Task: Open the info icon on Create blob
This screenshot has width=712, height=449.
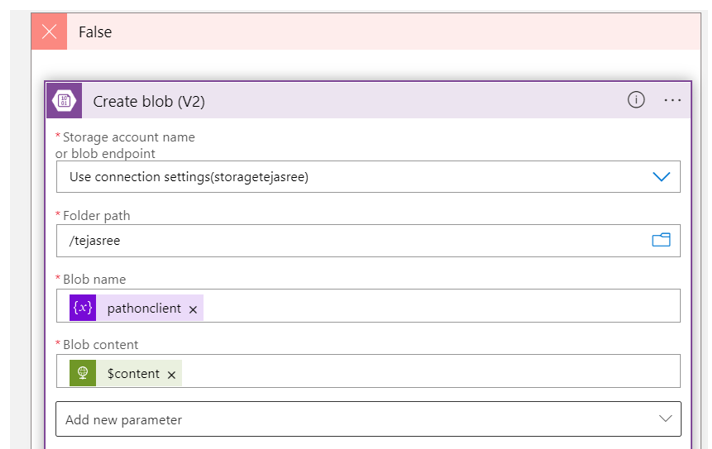Action: [x=636, y=100]
